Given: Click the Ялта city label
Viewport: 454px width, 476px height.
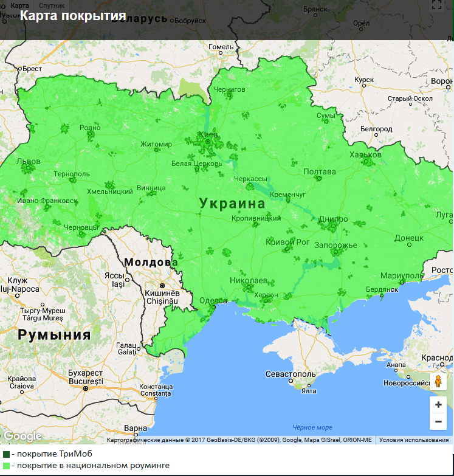Looking at the screenshot, I should 309,391.
